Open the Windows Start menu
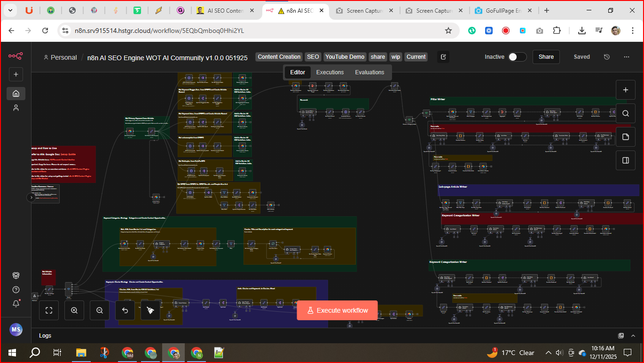Viewport: 644px width, 363px height. pyautogui.click(x=12, y=353)
